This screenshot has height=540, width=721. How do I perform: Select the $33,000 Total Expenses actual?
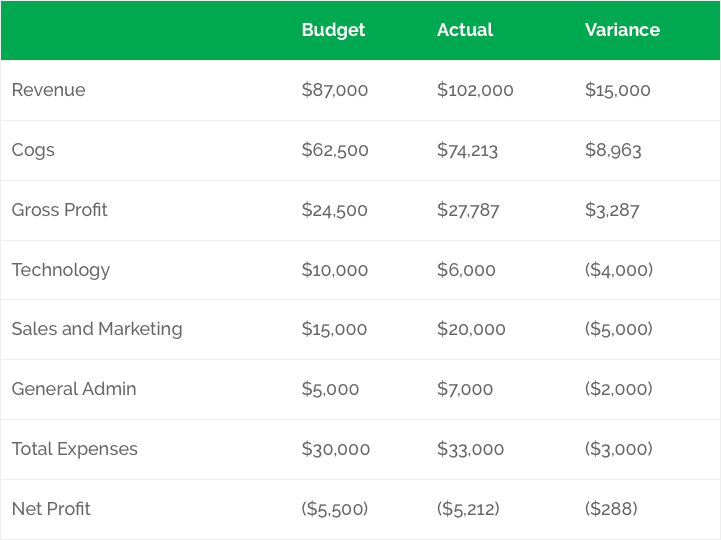[470, 449]
